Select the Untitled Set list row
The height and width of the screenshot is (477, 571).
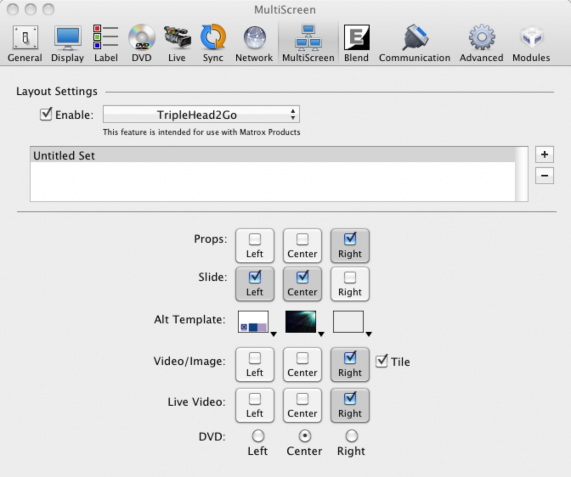[273, 155]
